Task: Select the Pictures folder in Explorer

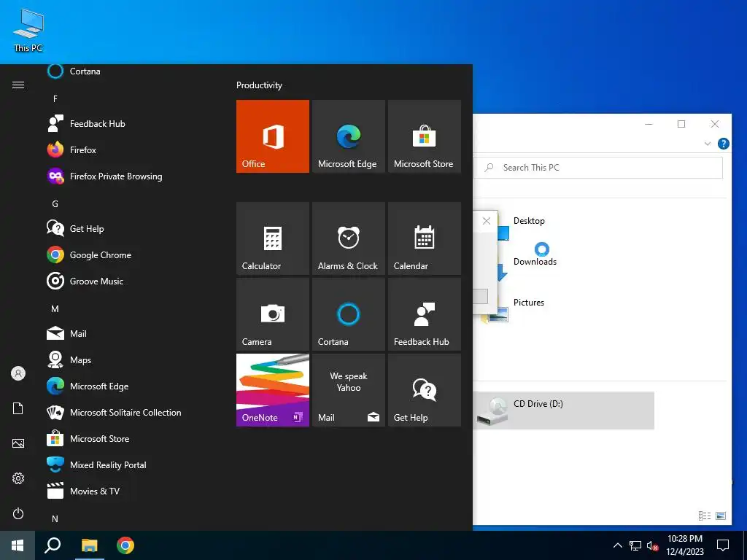Action: 528,303
